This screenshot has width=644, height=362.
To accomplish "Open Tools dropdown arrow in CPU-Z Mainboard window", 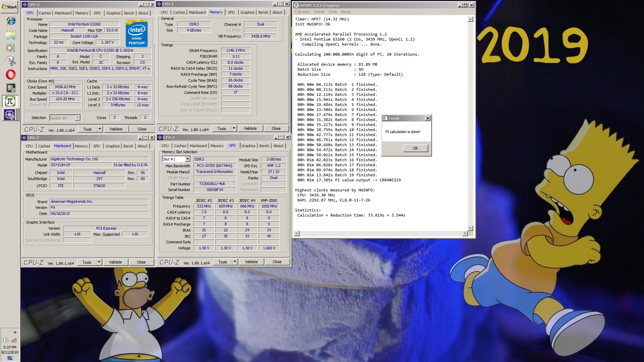I will [x=99, y=262].
